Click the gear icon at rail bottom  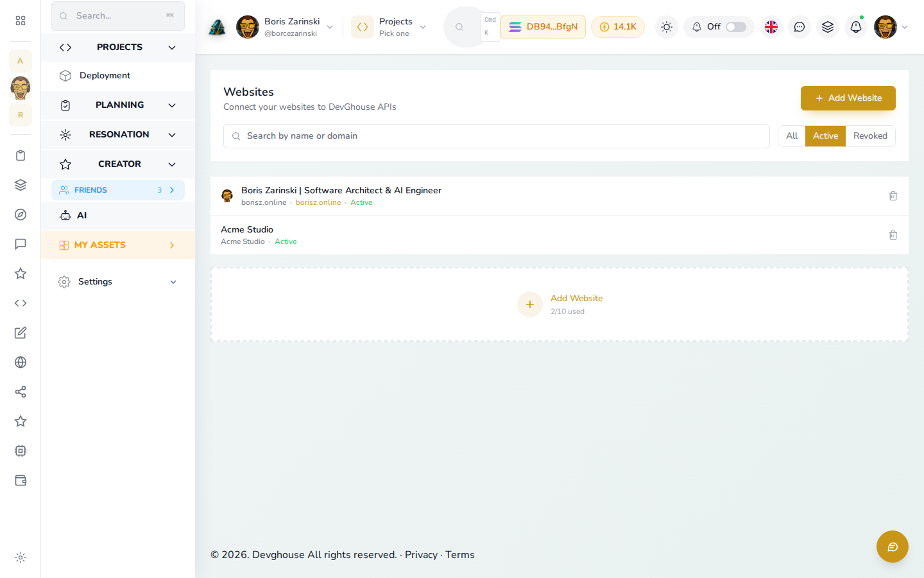coord(21,557)
